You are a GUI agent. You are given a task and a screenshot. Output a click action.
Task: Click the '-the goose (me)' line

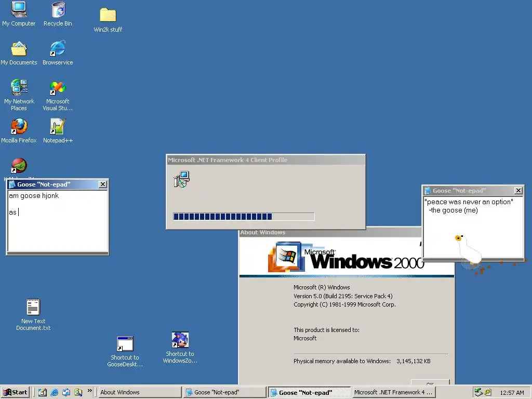[x=453, y=210]
